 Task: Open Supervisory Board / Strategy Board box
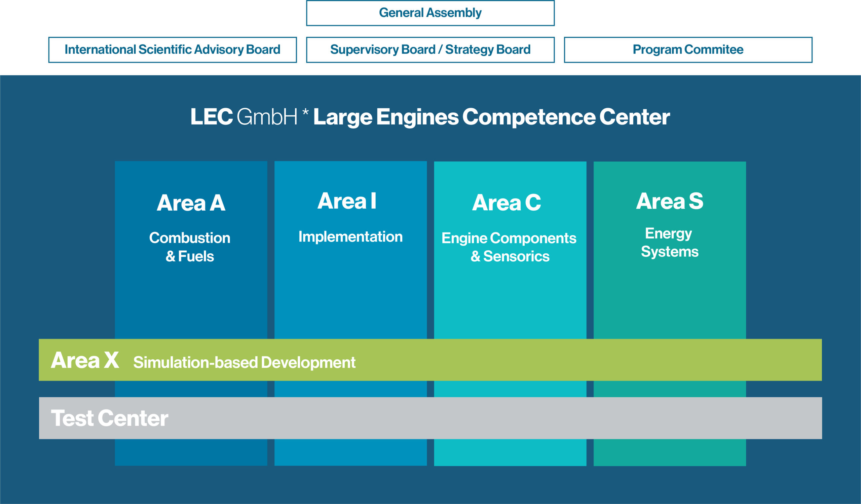click(430, 50)
